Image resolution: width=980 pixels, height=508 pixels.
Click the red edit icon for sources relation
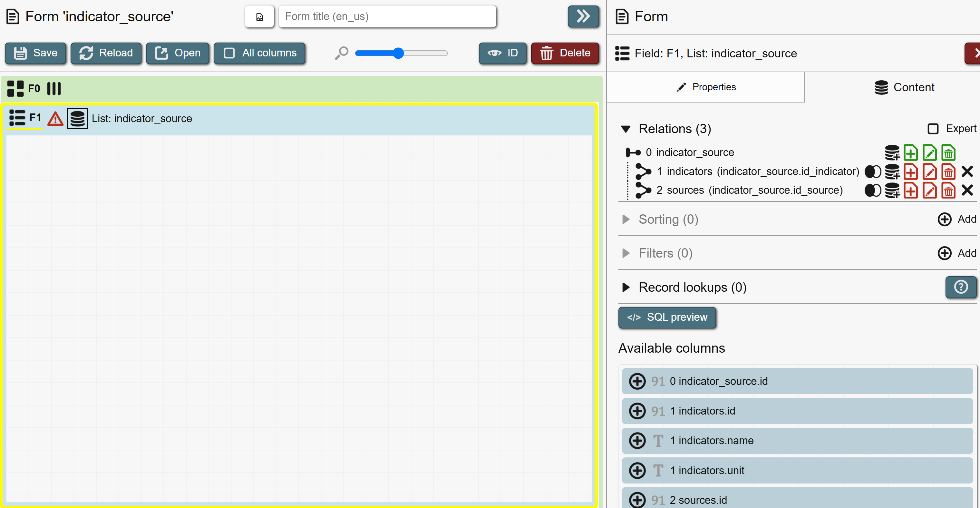[x=929, y=190]
